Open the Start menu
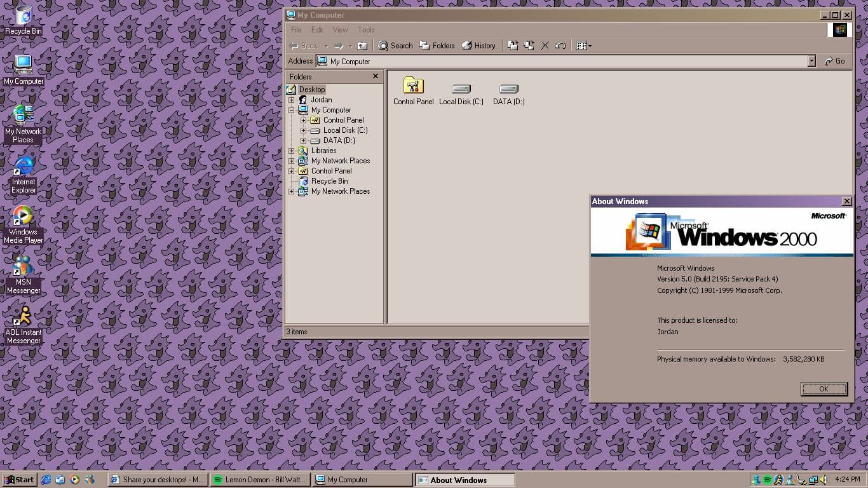 point(19,480)
